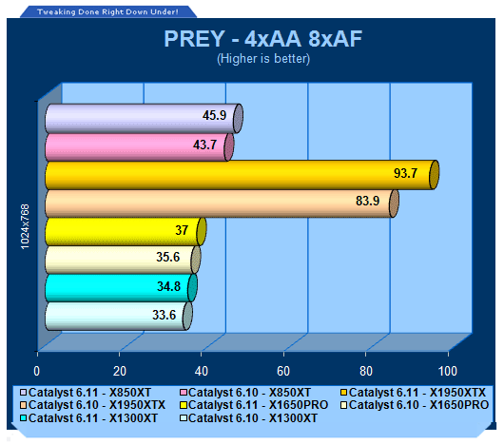This screenshot has width=504, height=445.
Task: Click legend text Catalyst 6.11 - X1950XTX
Action: tap(417, 393)
